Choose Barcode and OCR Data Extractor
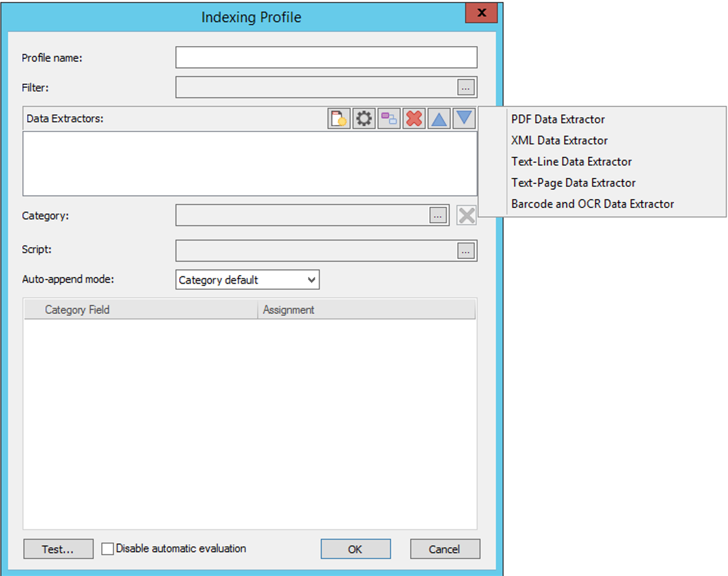 [593, 203]
